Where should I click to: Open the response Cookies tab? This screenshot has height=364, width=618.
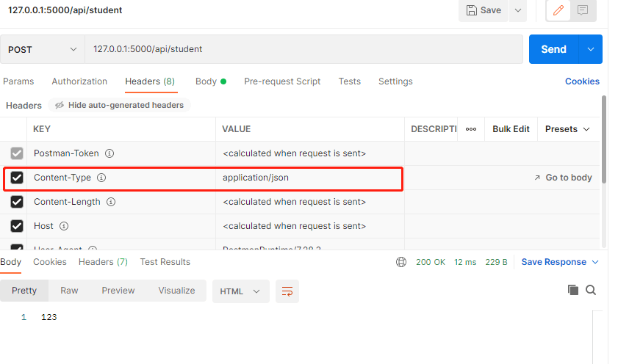pyautogui.click(x=50, y=262)
